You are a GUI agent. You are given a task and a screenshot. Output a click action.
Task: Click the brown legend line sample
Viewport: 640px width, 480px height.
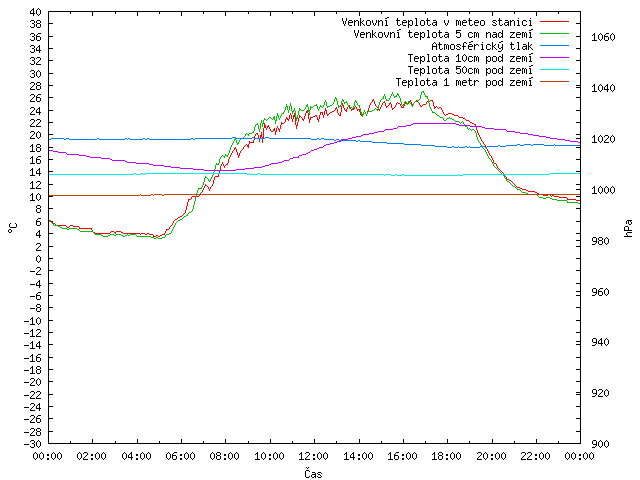(x=554, y=82)
